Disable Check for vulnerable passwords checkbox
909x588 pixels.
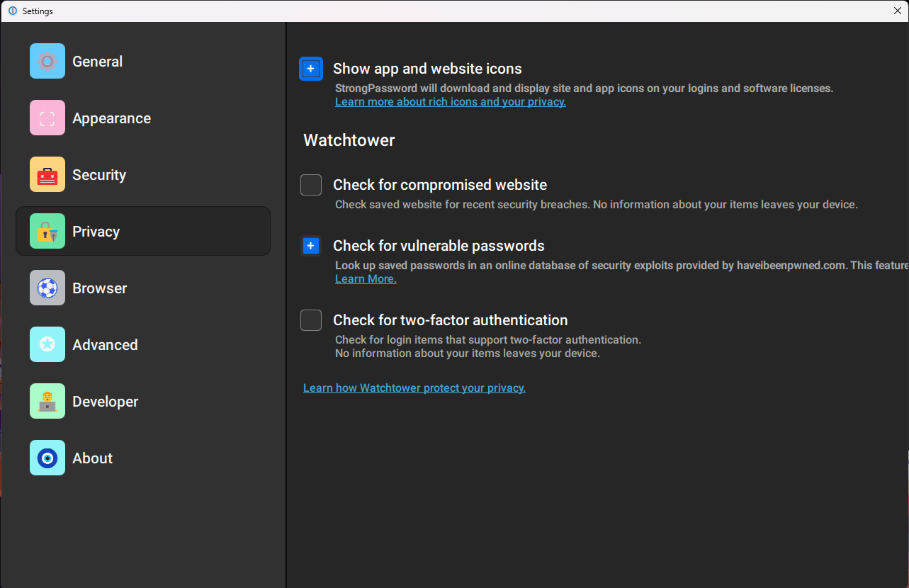tap(311, 246)
